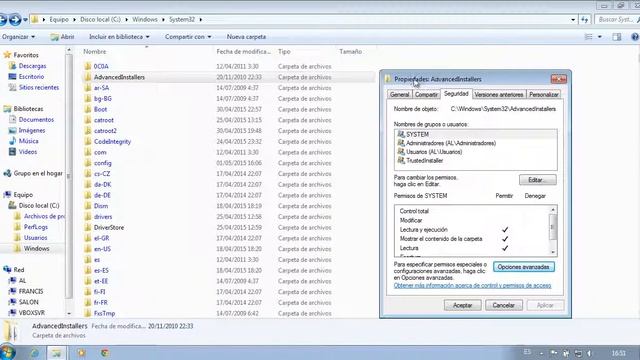Select FRANCIS network computer
Viewport: 640px width, 360px height.
(x=31, y=291)
